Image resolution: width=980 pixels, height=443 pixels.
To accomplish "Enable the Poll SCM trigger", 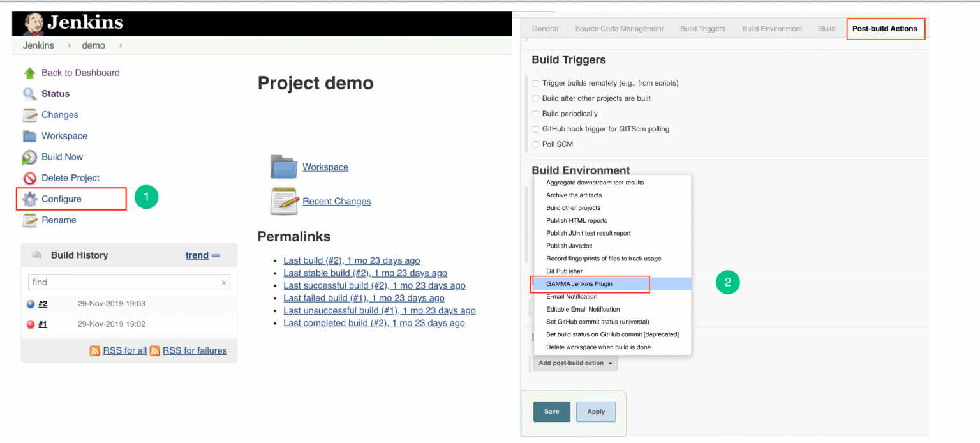I will pos(535,144).
